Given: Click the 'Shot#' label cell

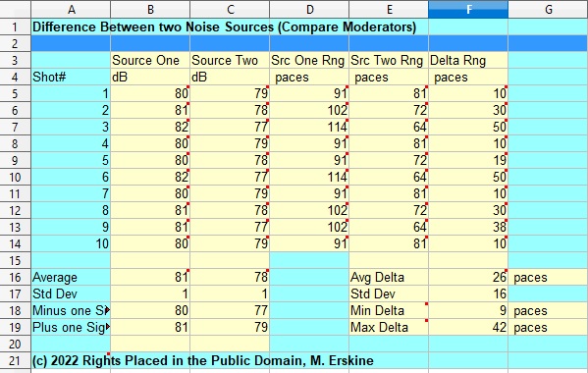Looking at the screenshot, I should [71, 77].
